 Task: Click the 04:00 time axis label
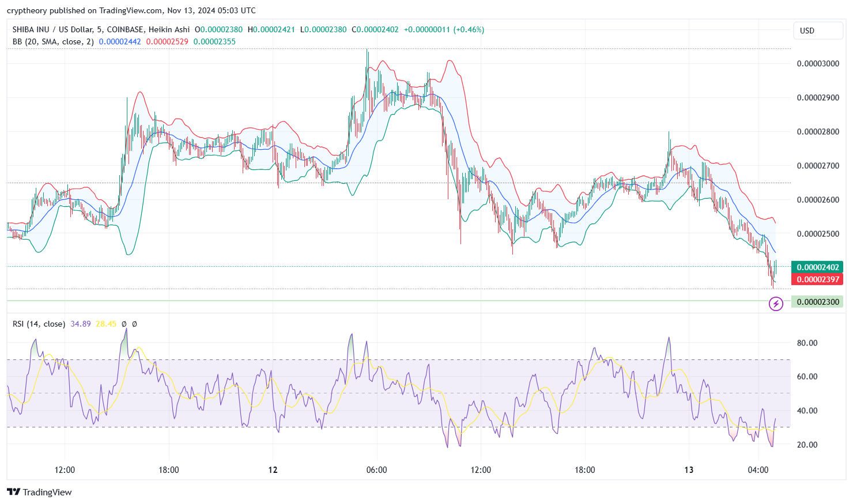click(758, 470)
